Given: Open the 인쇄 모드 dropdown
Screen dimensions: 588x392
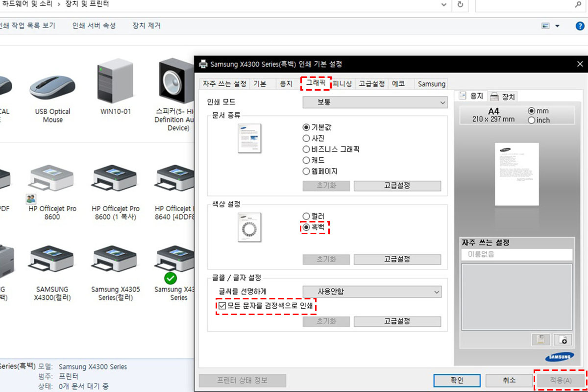Looking at the screenshot, I should 375,102.
